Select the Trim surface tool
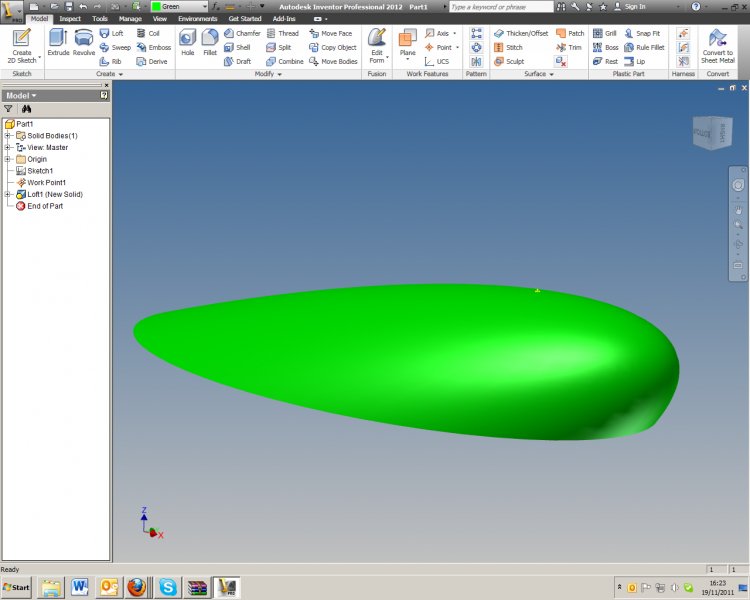The height and width of the screenshot is (600, 750). 569,47
